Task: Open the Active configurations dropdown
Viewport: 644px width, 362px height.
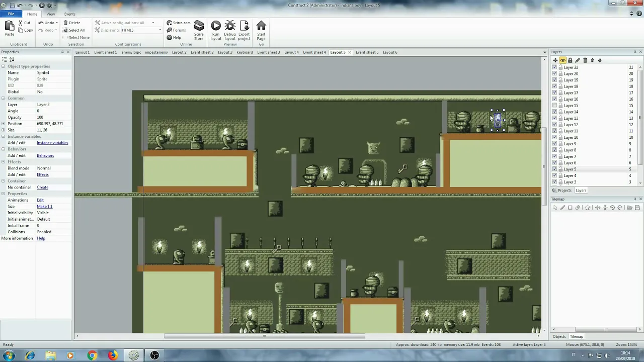Action: click(x=153, y=23)
